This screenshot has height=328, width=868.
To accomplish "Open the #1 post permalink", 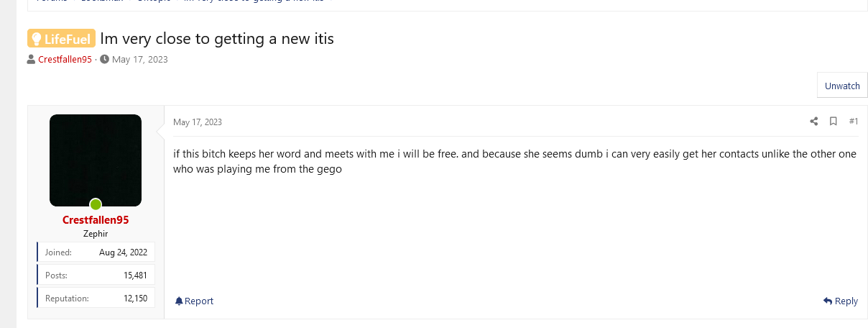I will tap(854, 122).
